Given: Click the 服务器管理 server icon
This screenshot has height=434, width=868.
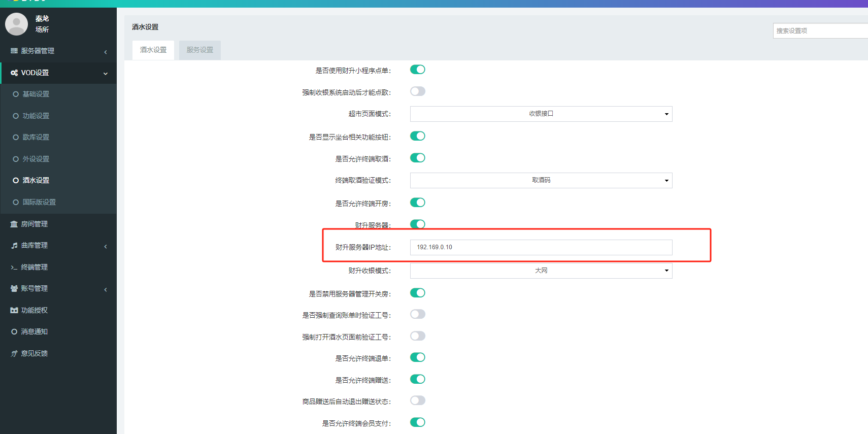Looking at the screenshot, I should coord(14,51).
